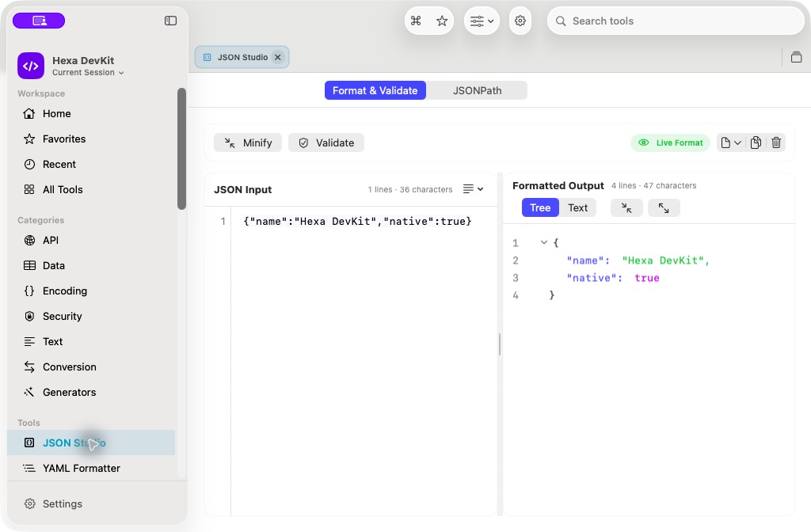Image resolution: width=811 pixels, height=532 pixels.
Task: Go to Home in sidebar
Action: tap(91, 114)
